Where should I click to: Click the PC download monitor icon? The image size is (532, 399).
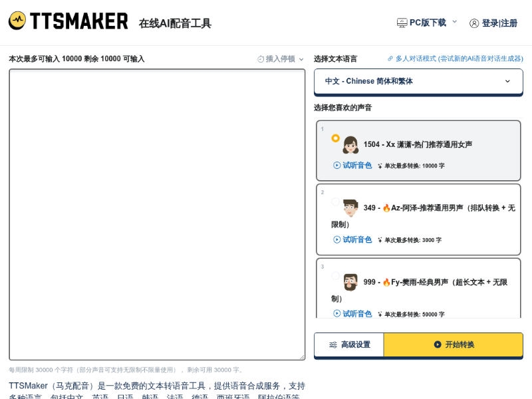[x=402, y=23]
